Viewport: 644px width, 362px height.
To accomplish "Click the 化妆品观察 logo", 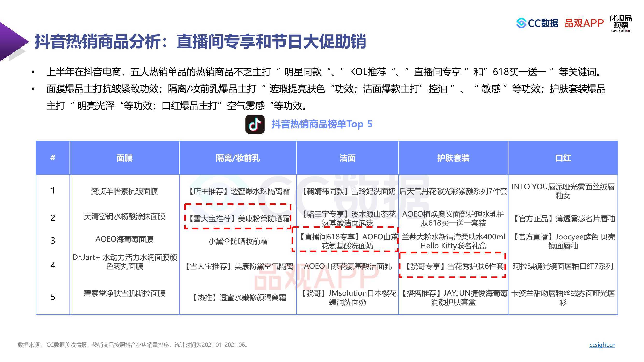I will click(x=621, y=23).
